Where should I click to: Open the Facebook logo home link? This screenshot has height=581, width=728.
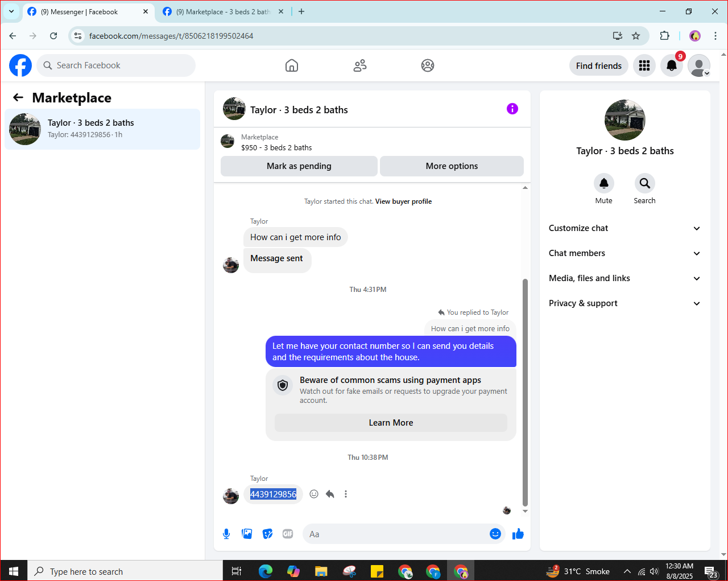coord(20,65)
